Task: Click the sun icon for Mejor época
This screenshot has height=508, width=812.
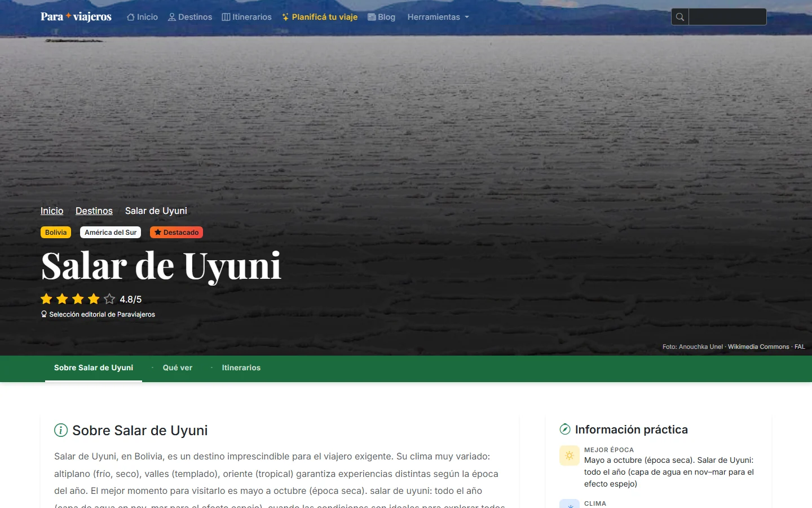Action: pos(570,456)
